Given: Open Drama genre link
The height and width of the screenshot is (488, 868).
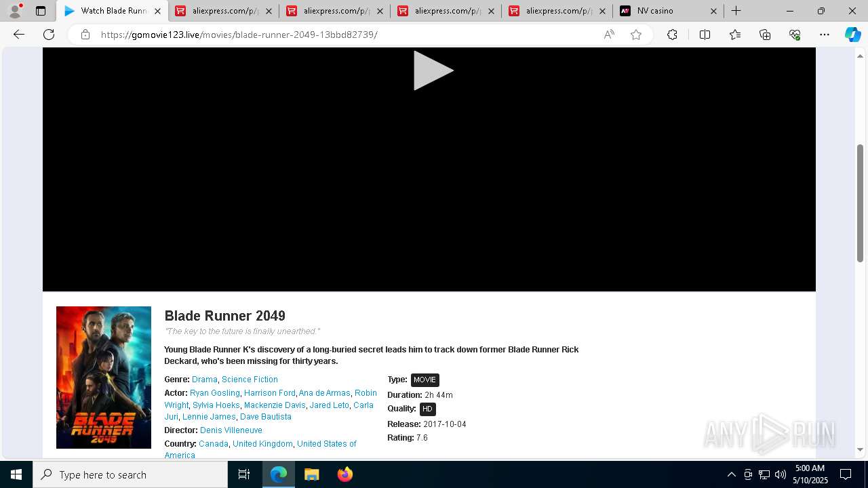Looking at the screenshot, I should tap(205, 380).
